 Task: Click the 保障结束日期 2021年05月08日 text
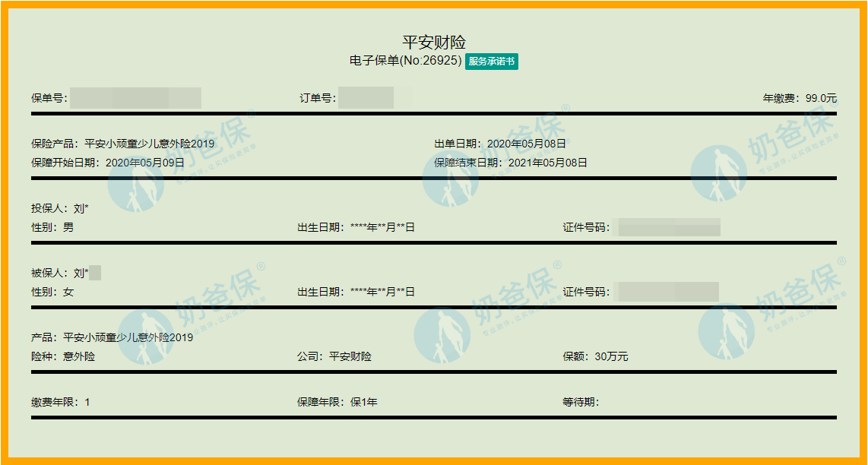[x=511, y=163]
